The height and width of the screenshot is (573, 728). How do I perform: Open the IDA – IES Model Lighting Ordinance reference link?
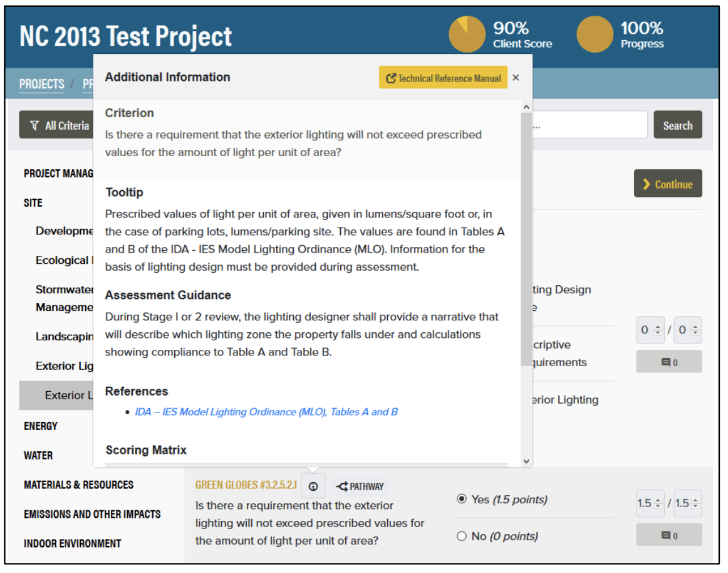(266, 412)
